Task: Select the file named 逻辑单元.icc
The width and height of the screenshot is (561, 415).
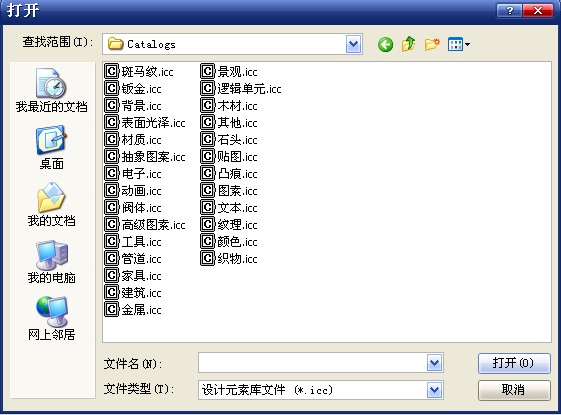Action: click(241, 88)
